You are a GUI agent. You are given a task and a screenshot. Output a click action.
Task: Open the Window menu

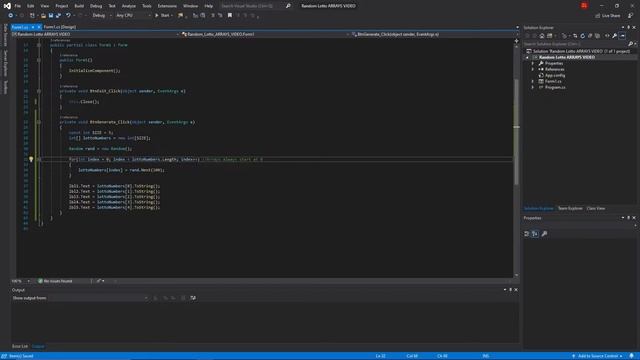coord(190,6)
